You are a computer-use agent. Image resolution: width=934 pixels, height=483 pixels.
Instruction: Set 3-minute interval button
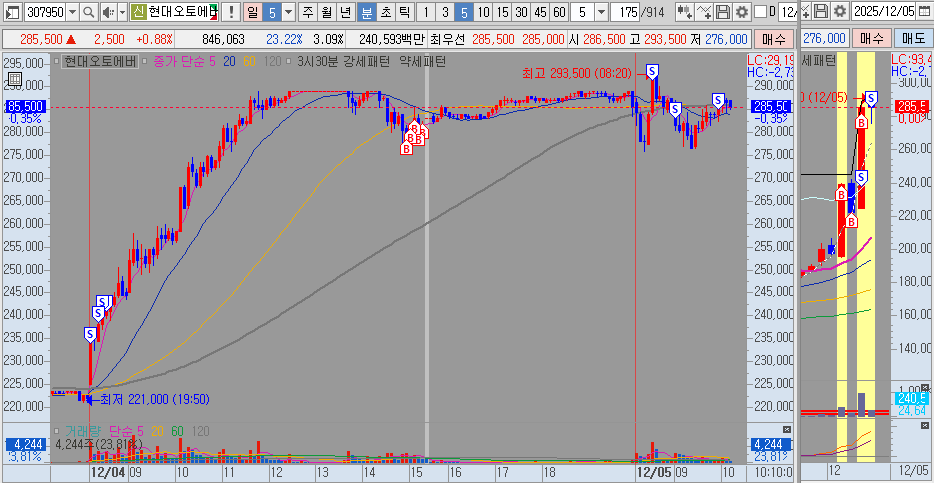point(445,11)
